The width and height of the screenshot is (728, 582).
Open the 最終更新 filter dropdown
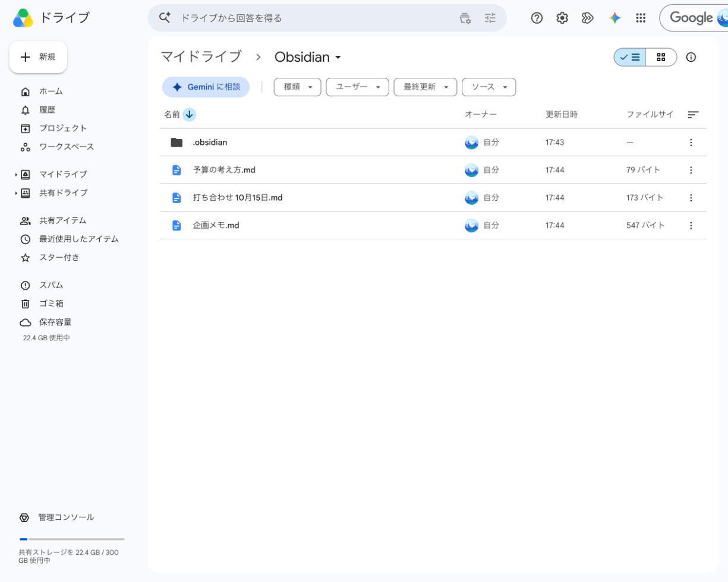425,87
